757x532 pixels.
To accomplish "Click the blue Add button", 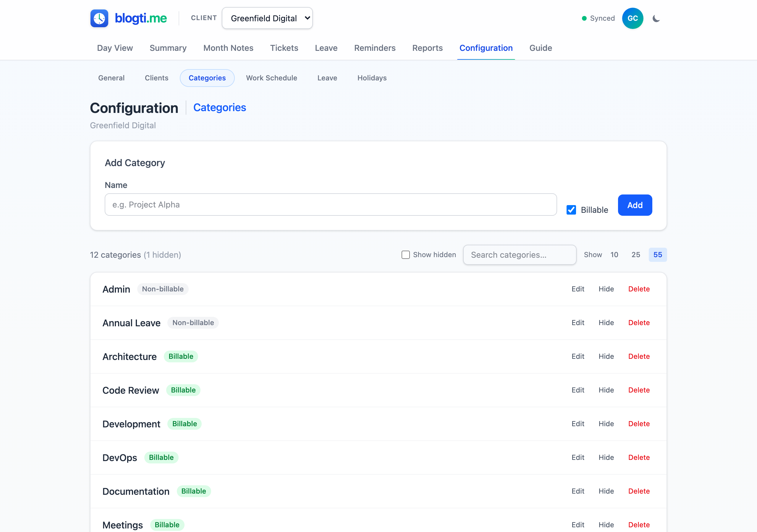I will click(x=635, y=205).
